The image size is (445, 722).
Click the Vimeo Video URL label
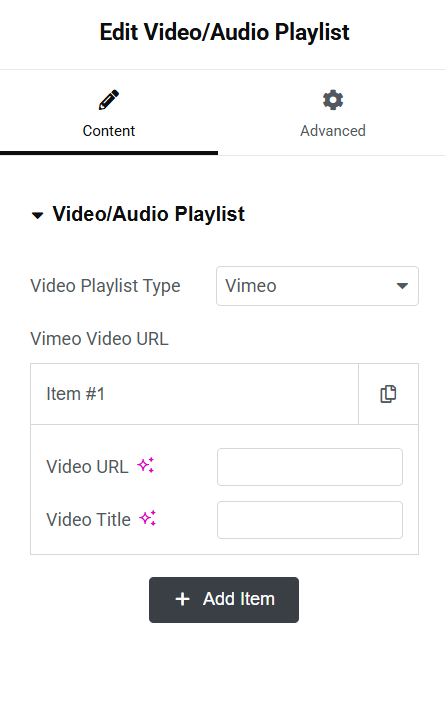pyautogui.click(x=100, y=339)
